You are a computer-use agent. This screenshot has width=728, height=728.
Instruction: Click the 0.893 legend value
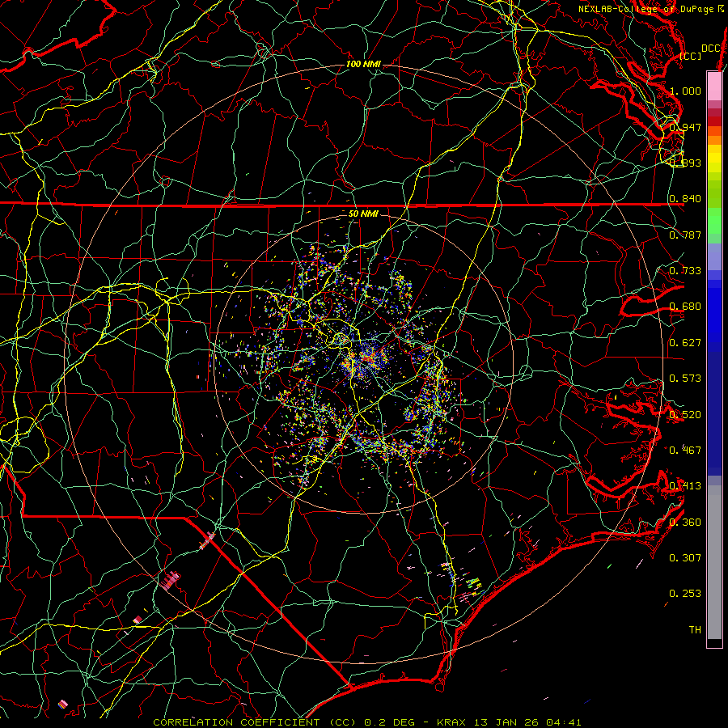(685, 163)
